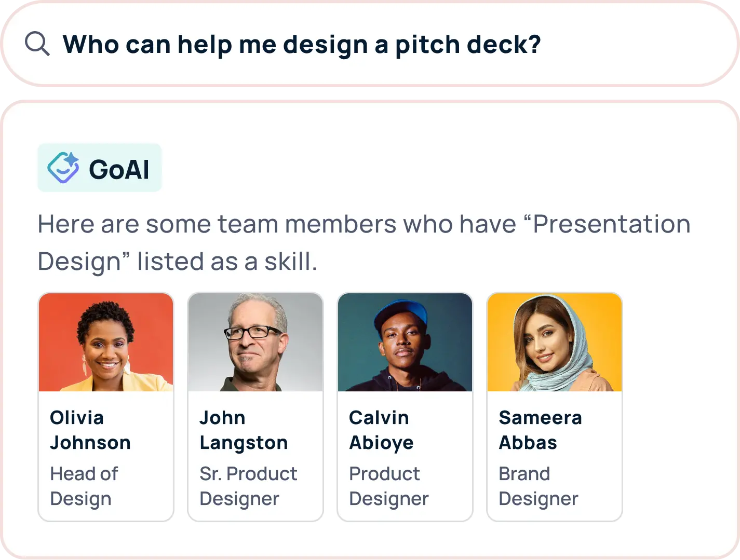Click the name Sameera Abbas
The image size is (740, 560).
point(540,430)
